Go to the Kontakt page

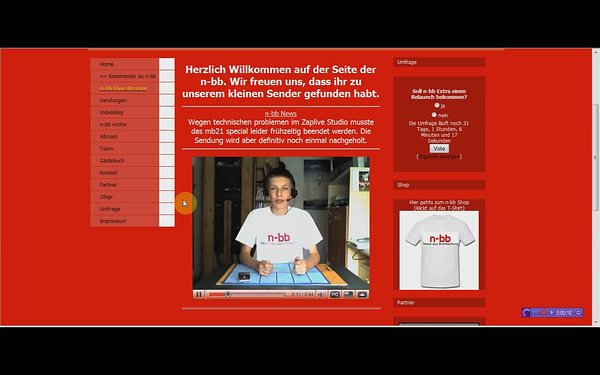[125, 173]
